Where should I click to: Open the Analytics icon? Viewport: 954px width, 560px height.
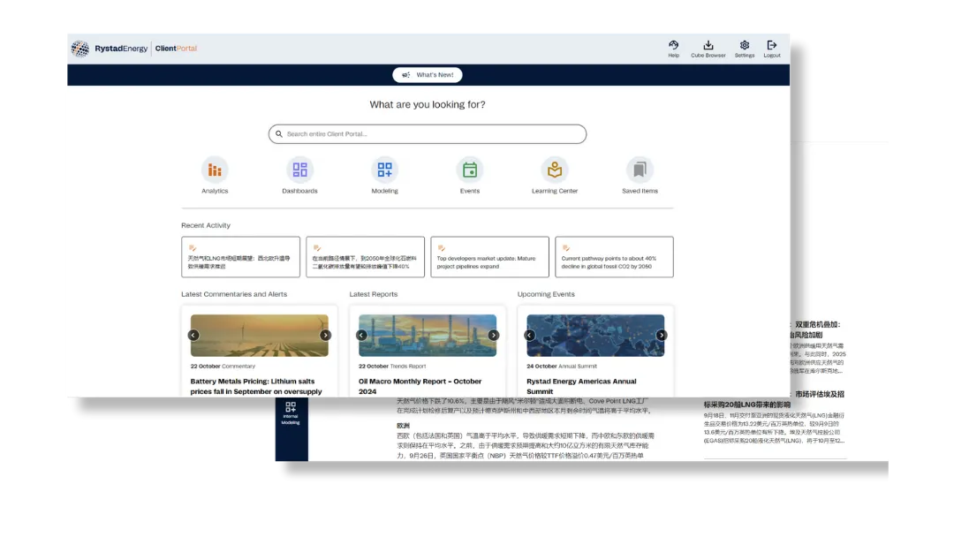pos(215,170)
